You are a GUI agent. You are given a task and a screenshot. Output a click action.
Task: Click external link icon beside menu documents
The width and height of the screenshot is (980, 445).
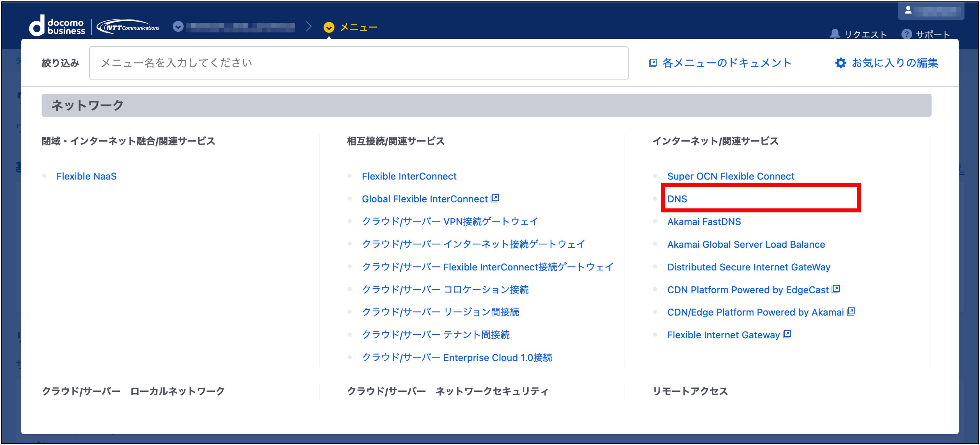(653, 63)
